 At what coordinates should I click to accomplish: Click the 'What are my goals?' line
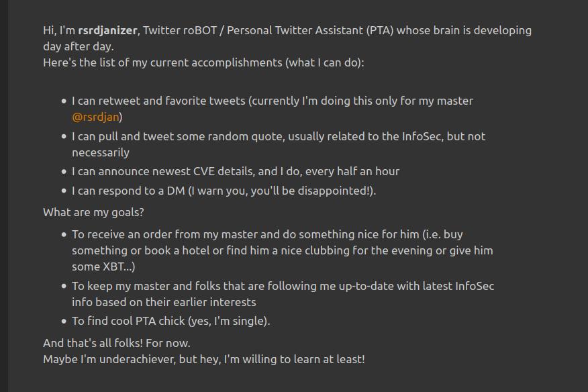click(x=93, y=212)
